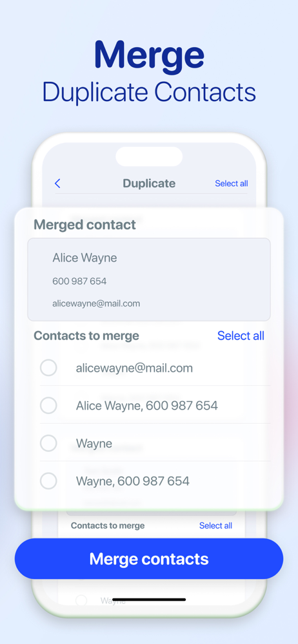Tap Select all in the Duplicate header bar
Viewport: 298px width, 644px height.
(232, 184)
